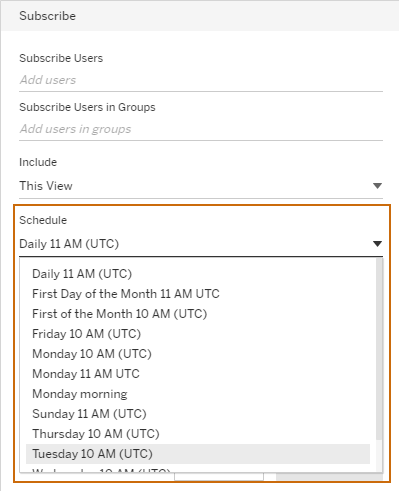Screen dimensions: 399x491
Task: Click the Schedule dropdown arrow
Action: click(x=377, y=244)
